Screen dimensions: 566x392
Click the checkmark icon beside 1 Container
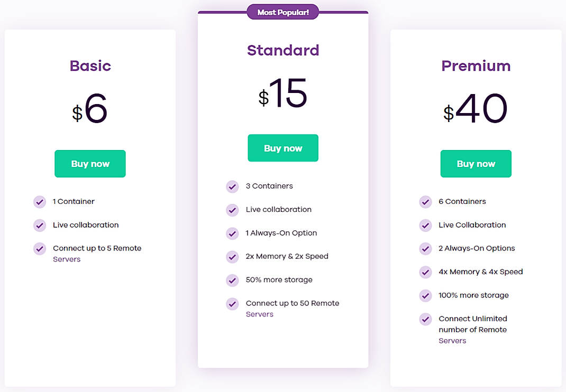(39, 202)
